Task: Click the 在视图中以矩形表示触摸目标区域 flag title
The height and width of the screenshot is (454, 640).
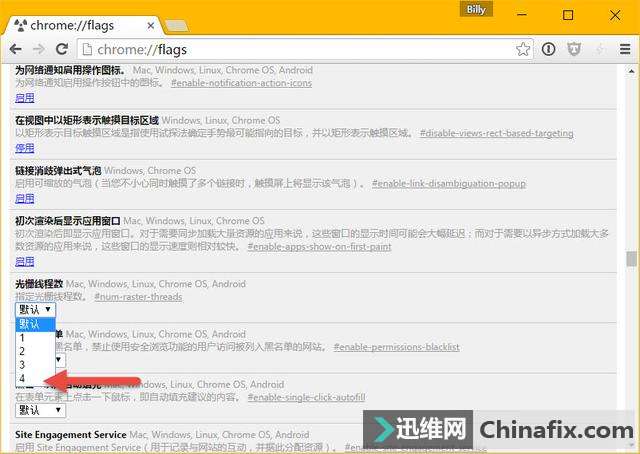Action: click(87, 120)
